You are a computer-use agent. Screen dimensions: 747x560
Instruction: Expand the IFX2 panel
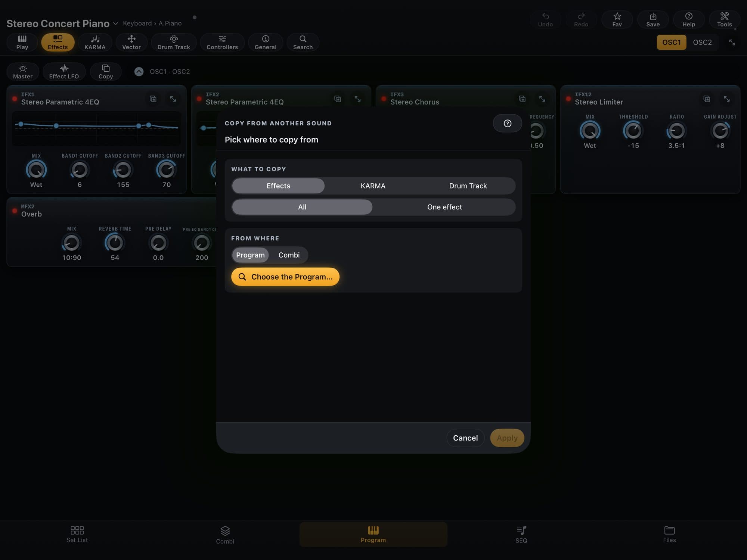click(x=357, y=99)
